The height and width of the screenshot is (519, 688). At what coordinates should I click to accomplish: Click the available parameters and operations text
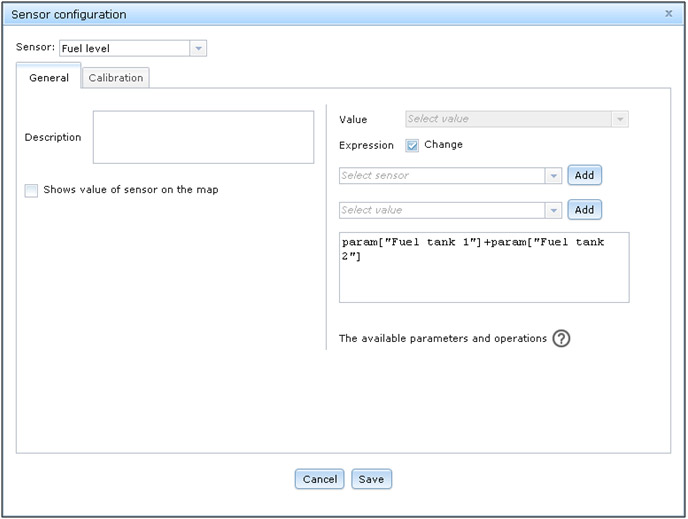[443, 339]
